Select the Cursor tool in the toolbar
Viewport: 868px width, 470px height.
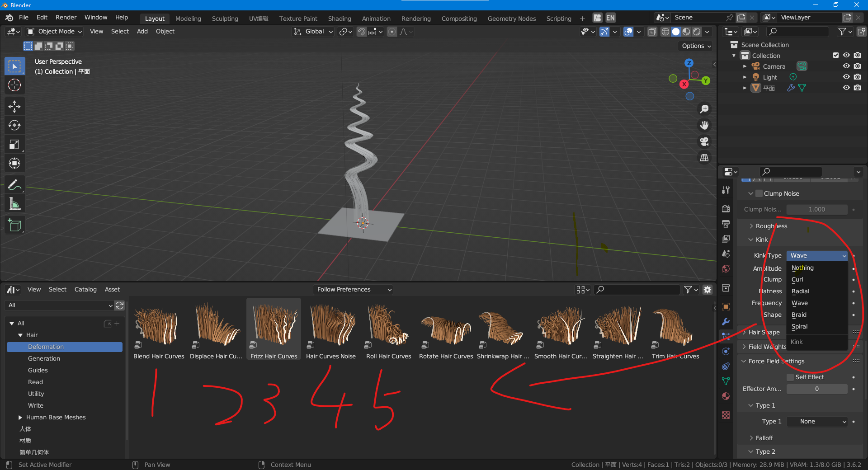[14, 85]
